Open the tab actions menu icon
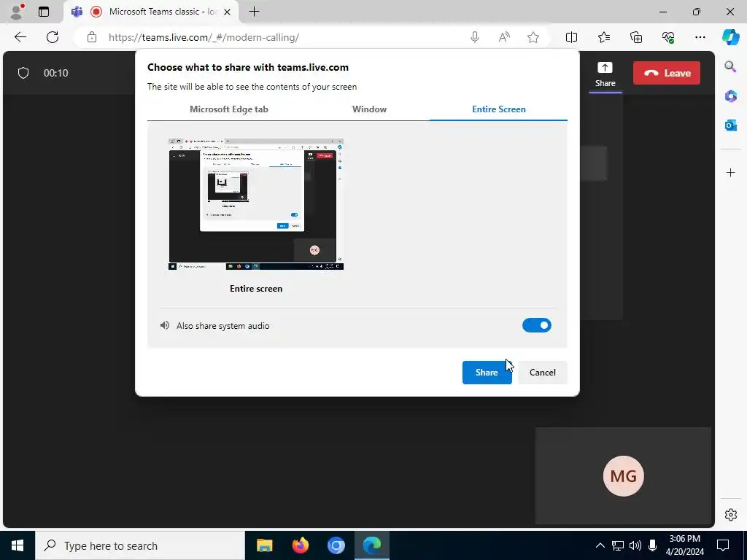The height and width of the screenshot is (560, 747). click(x=43, y=12)
